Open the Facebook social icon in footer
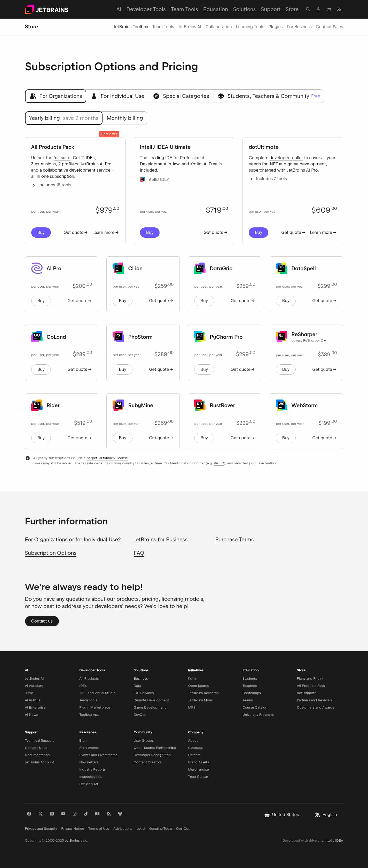 click(29, 814)
